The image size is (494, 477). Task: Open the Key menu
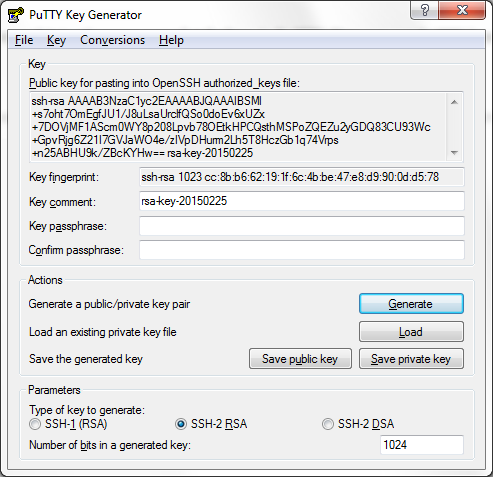56,40
